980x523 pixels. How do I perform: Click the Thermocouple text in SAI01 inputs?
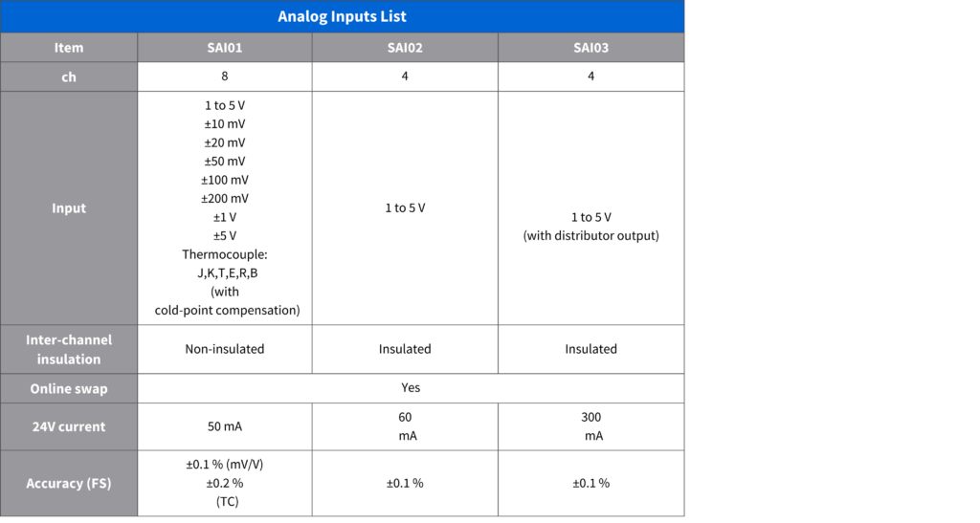tap(224, 254)
